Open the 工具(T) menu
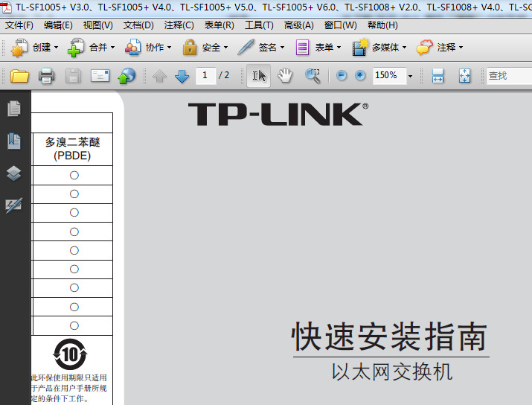The image size is (532, 405). coord(259,25)
